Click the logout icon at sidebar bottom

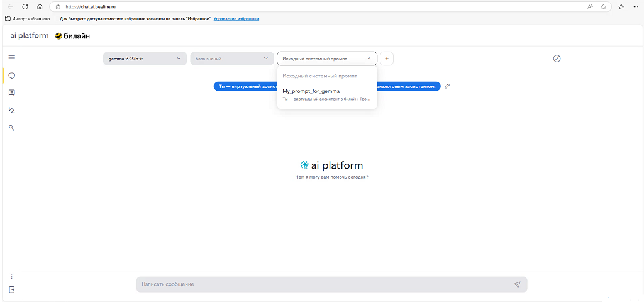tap(11, 289)
